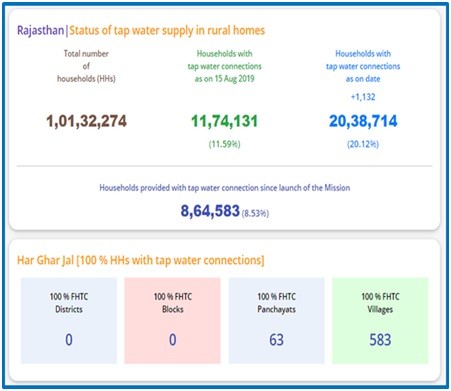
Task: Click the 20,38,714 connections as on date
Action: pos(363,121)
